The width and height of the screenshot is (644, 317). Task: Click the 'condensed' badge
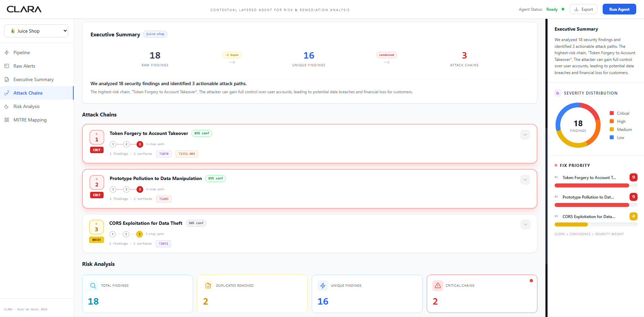(387, 55)
